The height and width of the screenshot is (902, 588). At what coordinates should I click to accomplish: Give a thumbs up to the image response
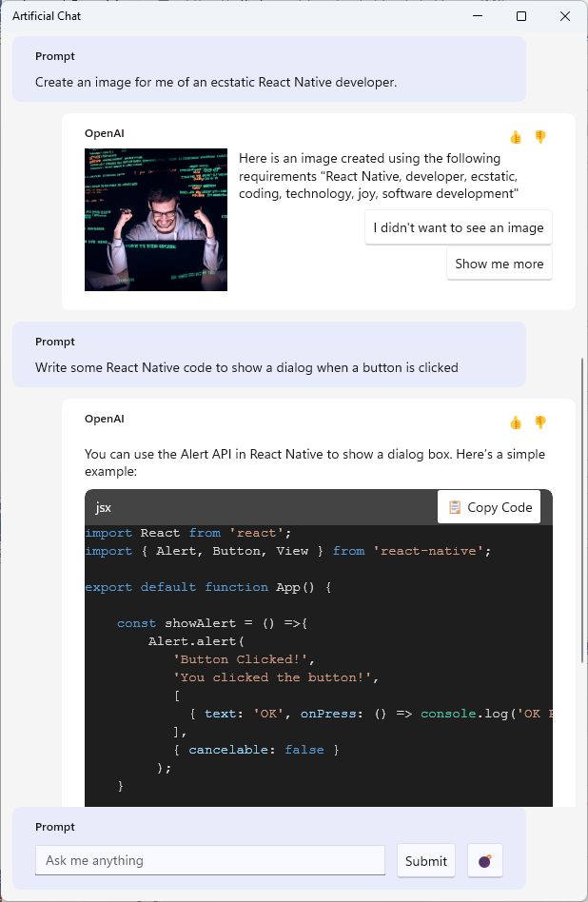(x=516, y=137)
